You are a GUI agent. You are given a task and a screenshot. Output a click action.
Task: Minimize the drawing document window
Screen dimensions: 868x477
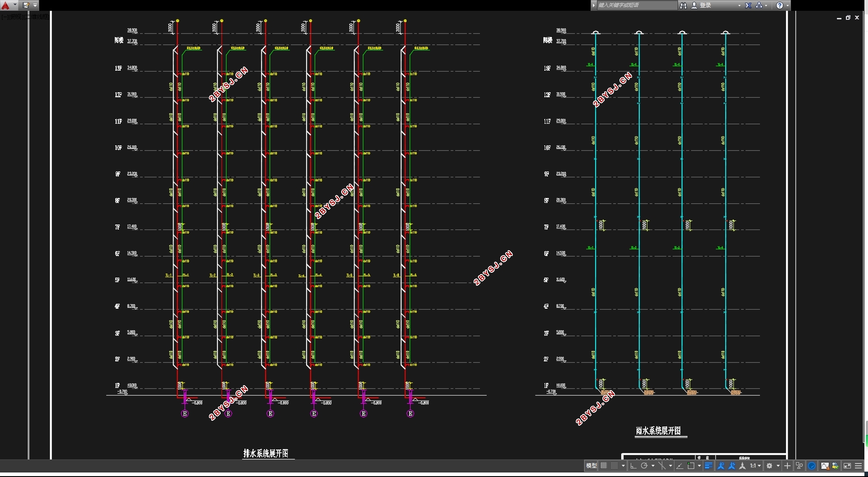point(839,18)
